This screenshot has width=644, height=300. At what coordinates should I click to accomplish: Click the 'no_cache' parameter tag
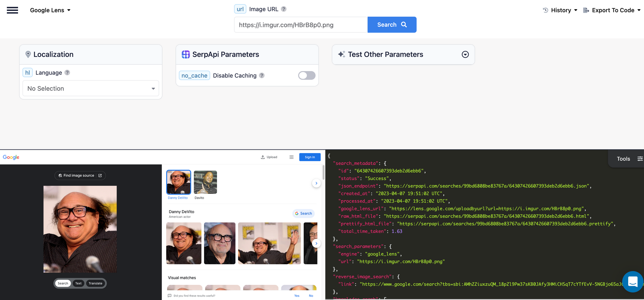[x=194, y=76]
